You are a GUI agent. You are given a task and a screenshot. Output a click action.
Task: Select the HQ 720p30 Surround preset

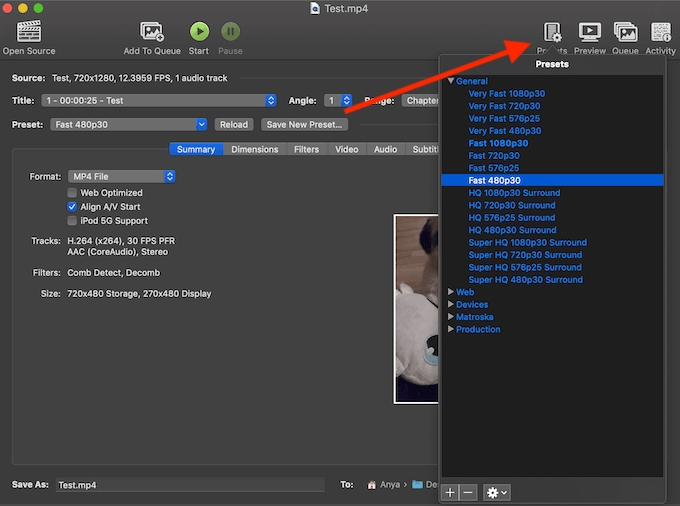point(512,205)
